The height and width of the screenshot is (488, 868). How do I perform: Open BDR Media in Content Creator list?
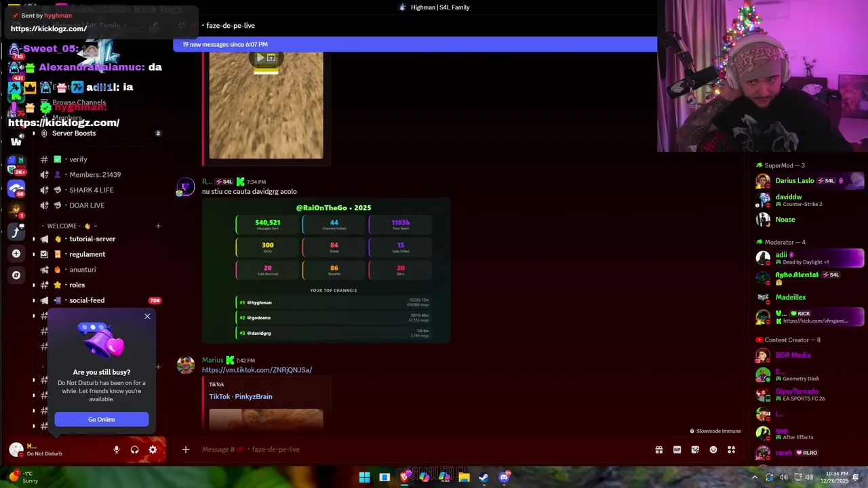tap(810, 355)
